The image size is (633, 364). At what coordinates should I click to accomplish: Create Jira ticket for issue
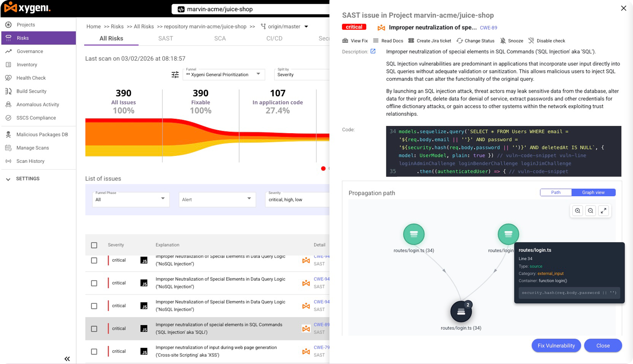tap(429, 41)
